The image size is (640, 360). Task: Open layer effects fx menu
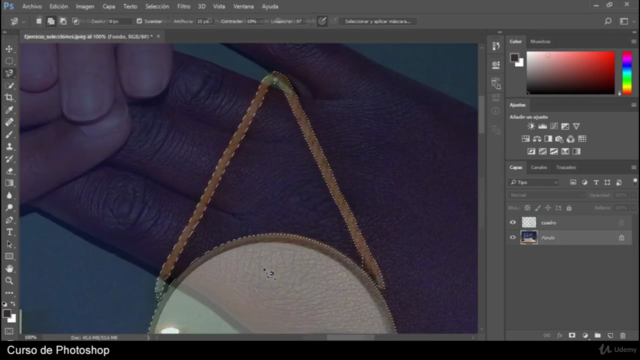pyautogui.click(x=559, y=336)
